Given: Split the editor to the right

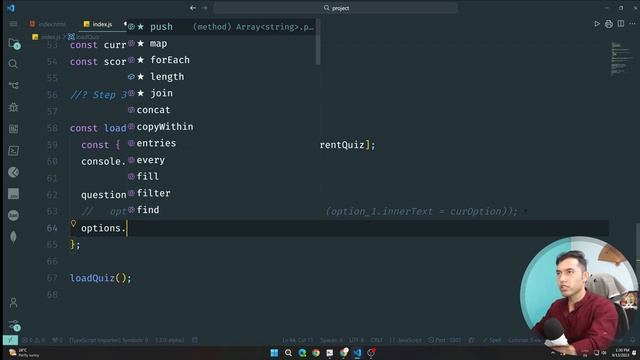Looking at the screenshot, I should tap(621, 24).
